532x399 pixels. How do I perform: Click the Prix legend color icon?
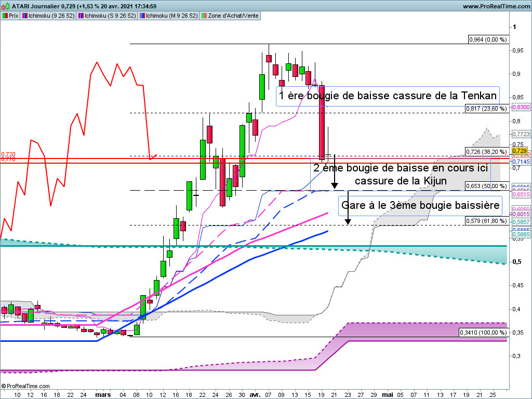coord(5,16)
